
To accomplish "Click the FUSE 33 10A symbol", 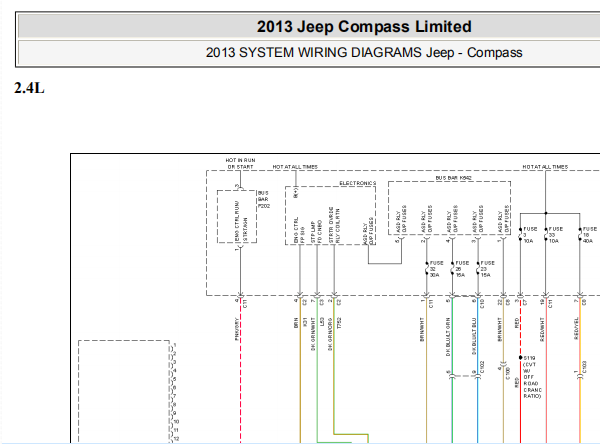I will coord(546,235).
